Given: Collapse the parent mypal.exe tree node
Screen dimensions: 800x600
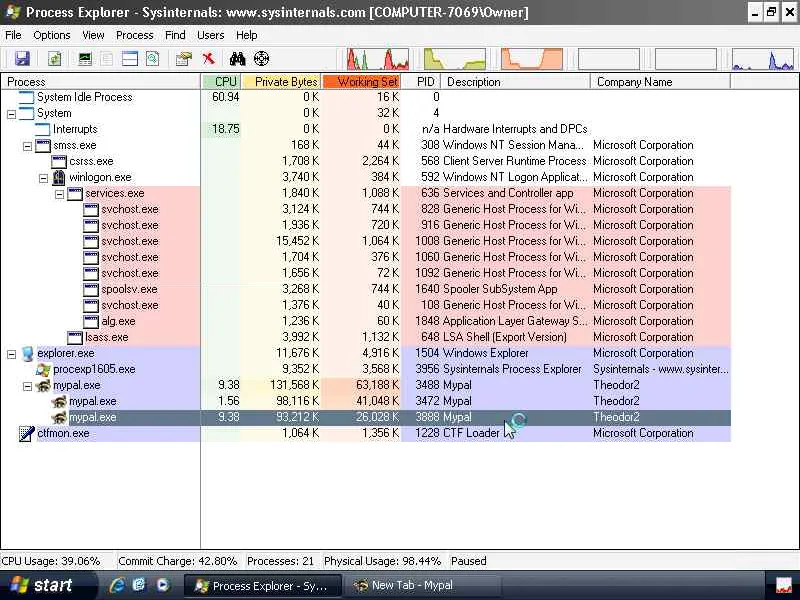Looking at the screenshot, I should click(x=28, y=386).
